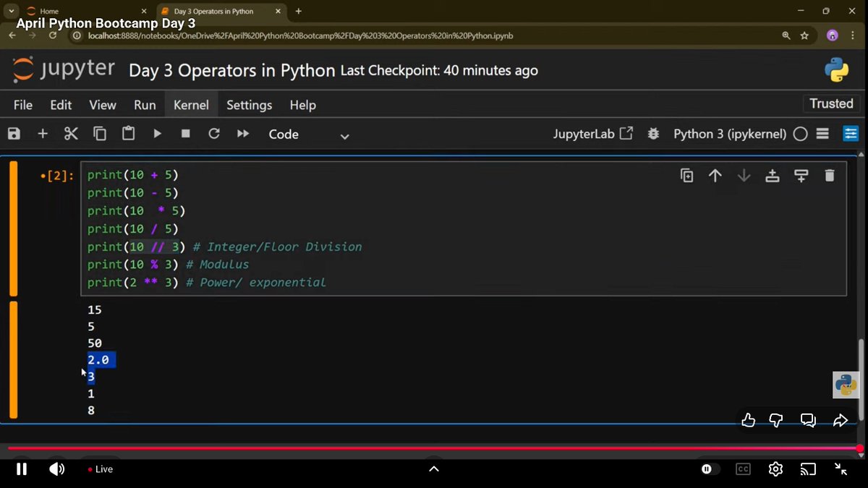Click the highlighted output value 2.0
This screenshot has height=488, width=868.
98,359
